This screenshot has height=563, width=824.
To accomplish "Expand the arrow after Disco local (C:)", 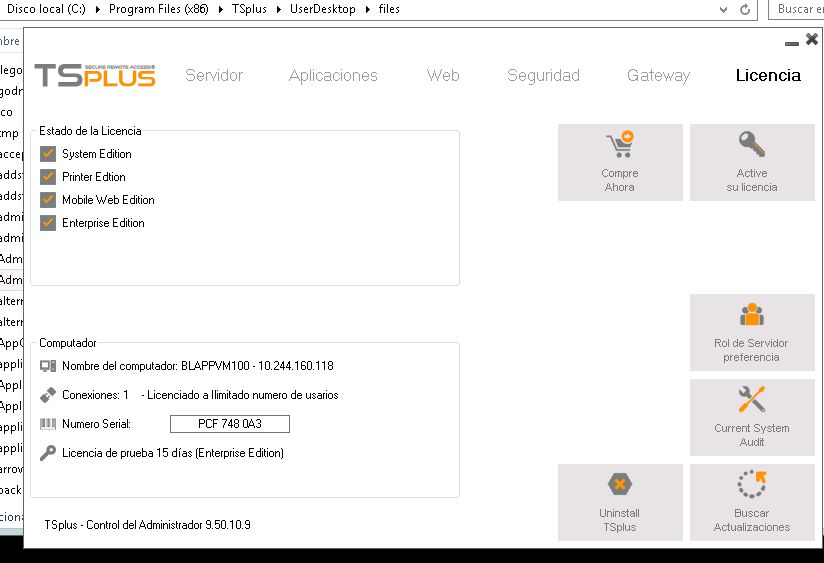I will click(x=98, y=9).
